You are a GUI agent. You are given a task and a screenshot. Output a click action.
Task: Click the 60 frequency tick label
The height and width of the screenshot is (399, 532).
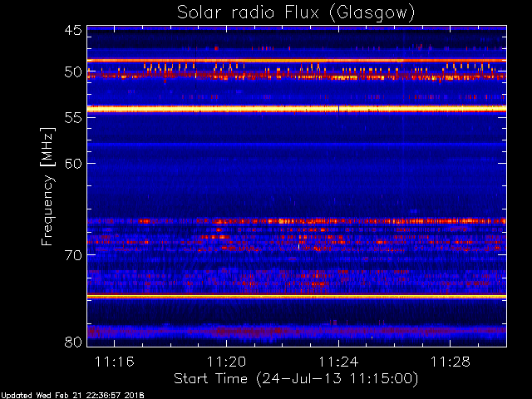point(73,164)
